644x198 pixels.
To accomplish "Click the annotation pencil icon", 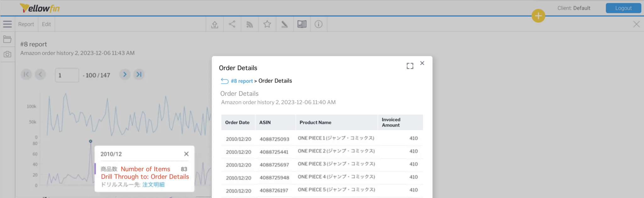I will (x=285, y=24).
